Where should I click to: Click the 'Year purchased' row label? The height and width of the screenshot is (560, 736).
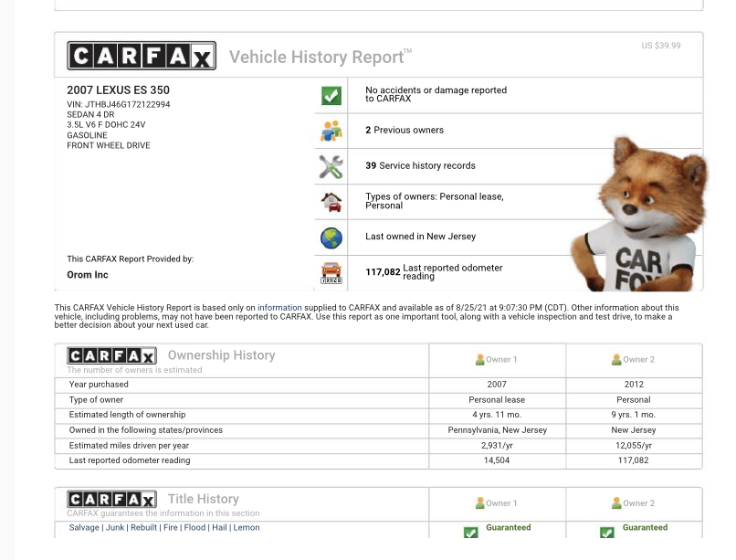tap(99, 385)
